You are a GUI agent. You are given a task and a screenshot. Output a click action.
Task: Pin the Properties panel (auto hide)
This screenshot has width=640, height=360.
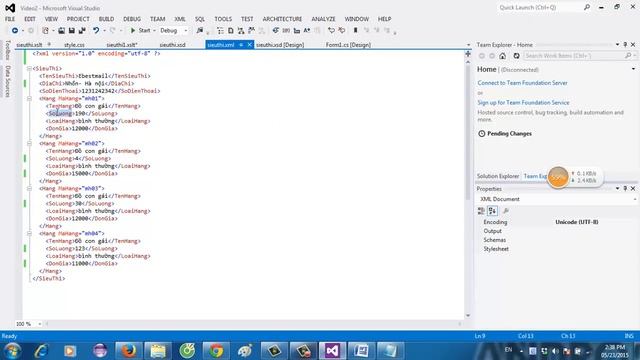[625, 189]
